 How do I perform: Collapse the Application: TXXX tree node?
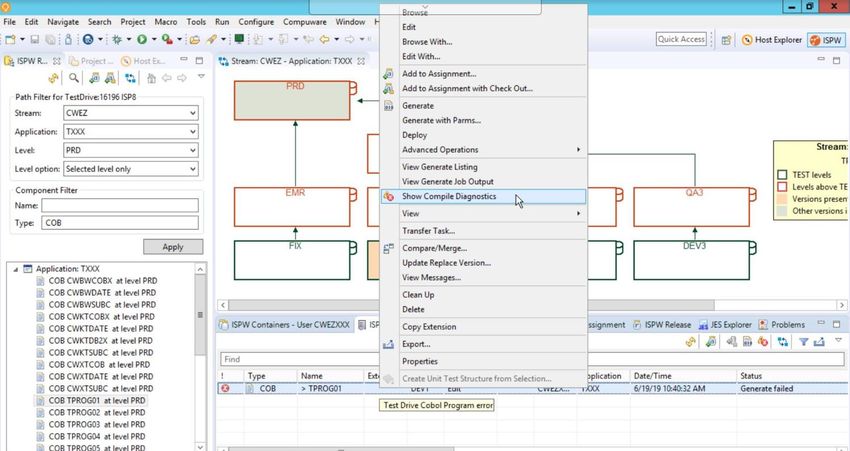pyautogui.click(x=16, y=269)
